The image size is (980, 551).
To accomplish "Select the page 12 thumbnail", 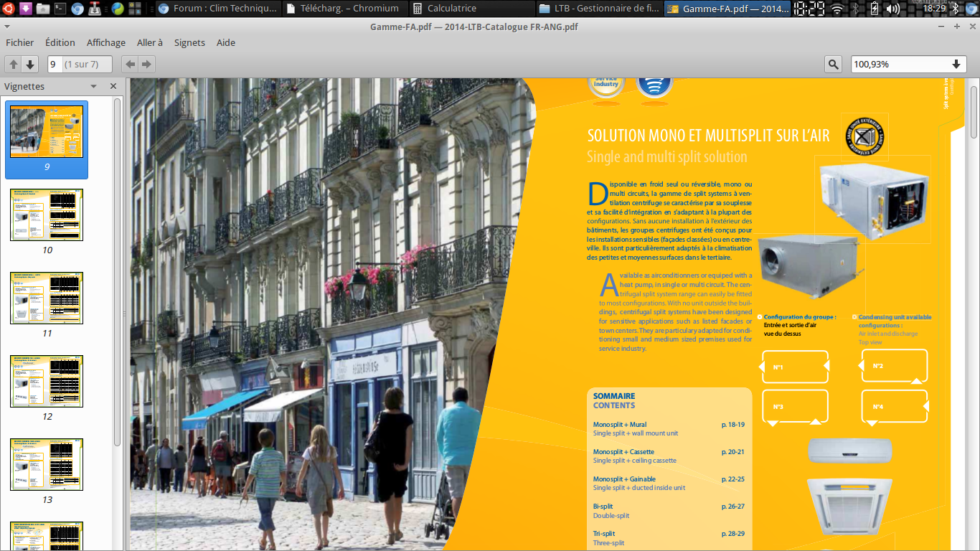I will coord(47,381).
